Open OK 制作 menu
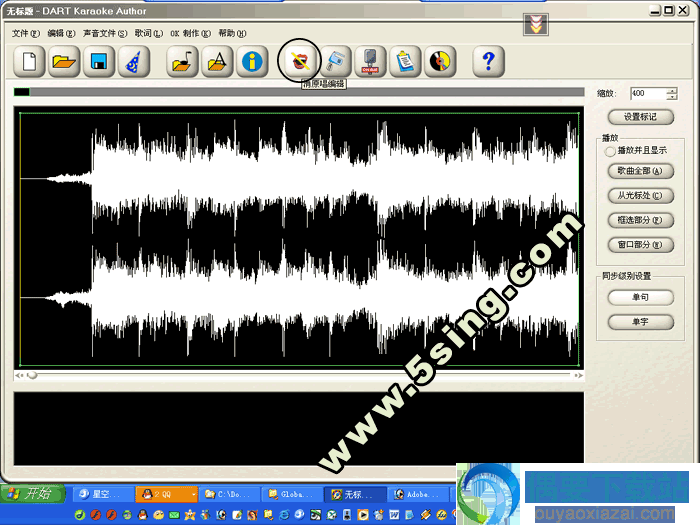The width and height of the screenshot is (700, 525). [x=190, y=33]
